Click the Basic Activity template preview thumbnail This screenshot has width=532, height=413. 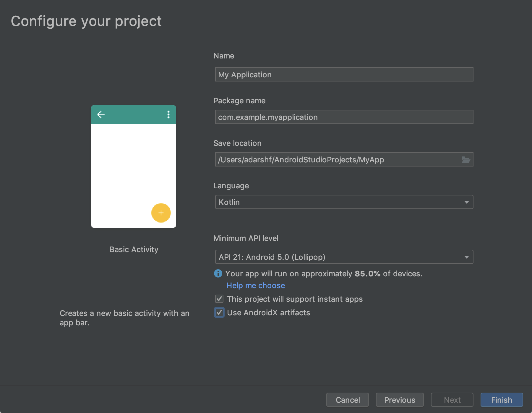(134, 171)
